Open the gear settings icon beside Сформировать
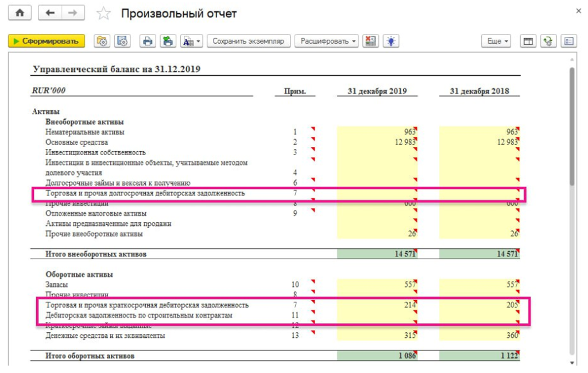This screenshot has width=588, height=373. (102, 41)
